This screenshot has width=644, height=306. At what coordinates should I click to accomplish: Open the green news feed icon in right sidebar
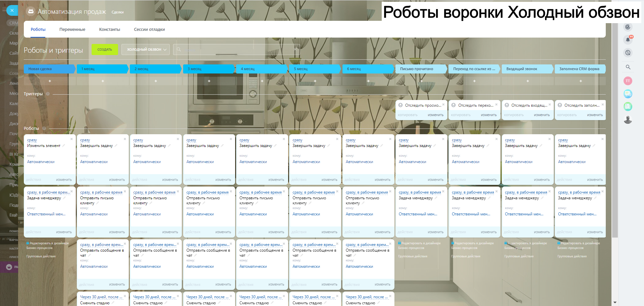pos(628,107)
